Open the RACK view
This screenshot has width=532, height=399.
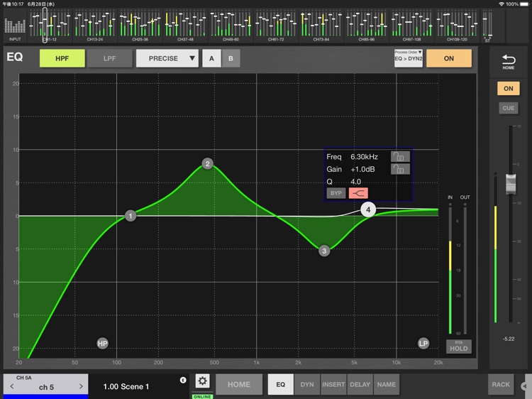coord(501,384)
